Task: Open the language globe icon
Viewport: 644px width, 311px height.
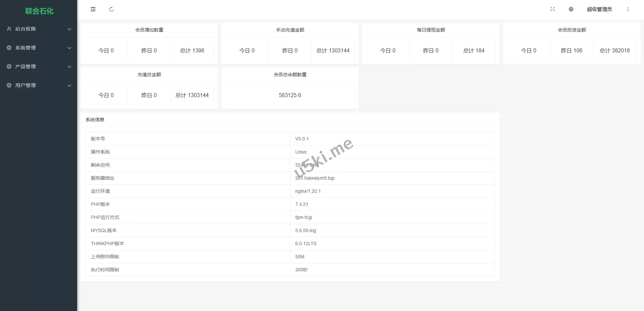Action: 571,9
